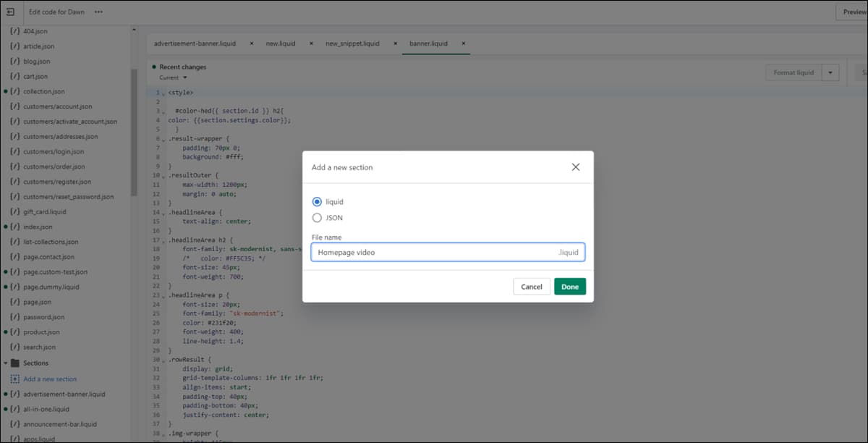The image size is (868, 443).
Task: Collapse code fold arrow at line 30
Action: [163, 360]
